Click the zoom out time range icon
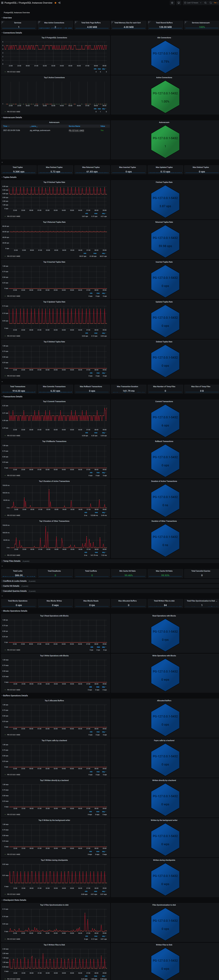Image resolution: width=219 pixels, height=980 pixels. point(205,3)
